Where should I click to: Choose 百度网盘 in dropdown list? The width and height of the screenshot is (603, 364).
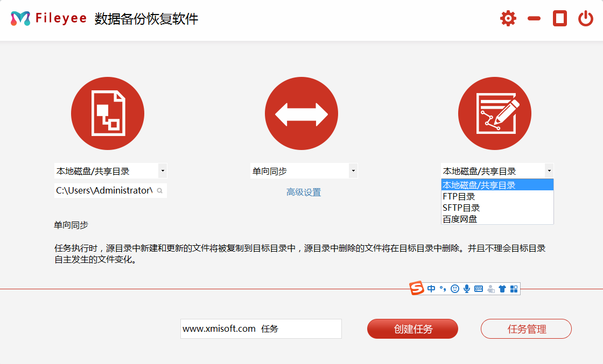point(460,219)
